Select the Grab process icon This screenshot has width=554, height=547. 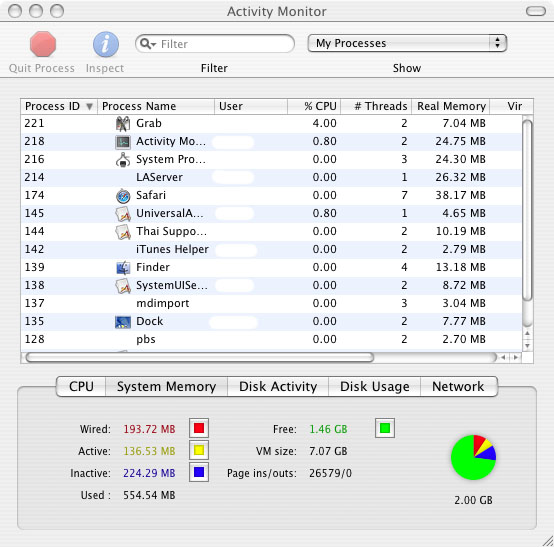[123, 123]
